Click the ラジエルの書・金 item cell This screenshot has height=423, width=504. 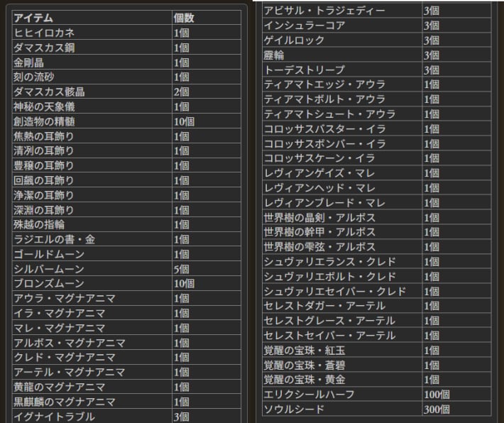click(x=92, y=239)
